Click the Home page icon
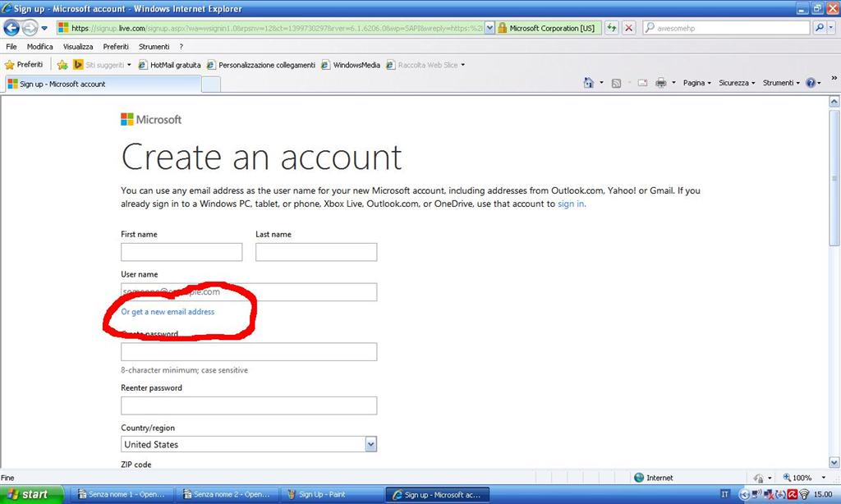The height and width of the screenshot is (504, 841). 588,83
